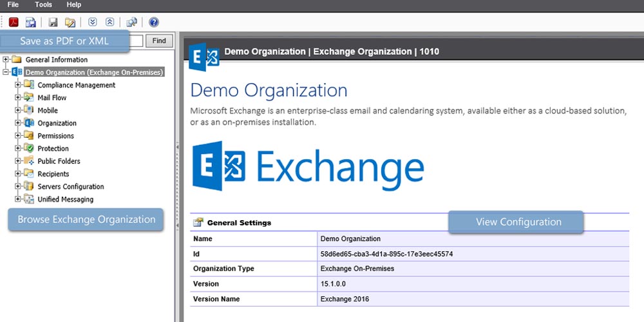Select General Information in the tree
This screenshot has height=322, width=644.
tap(57, 59)
